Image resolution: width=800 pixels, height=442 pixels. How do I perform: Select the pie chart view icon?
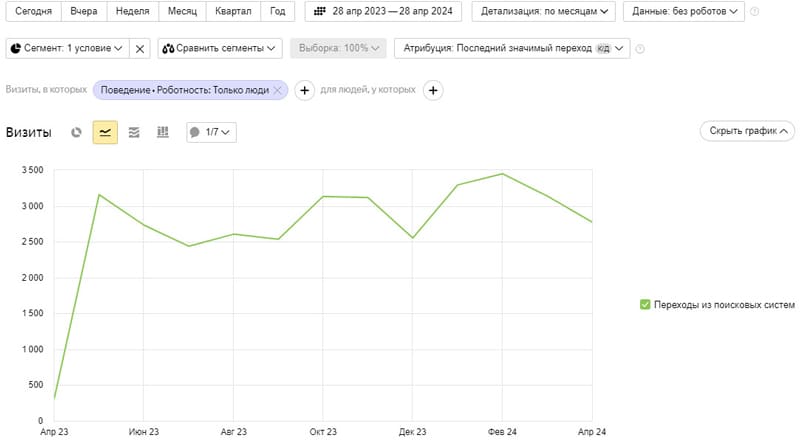click(x=77, y=133)
